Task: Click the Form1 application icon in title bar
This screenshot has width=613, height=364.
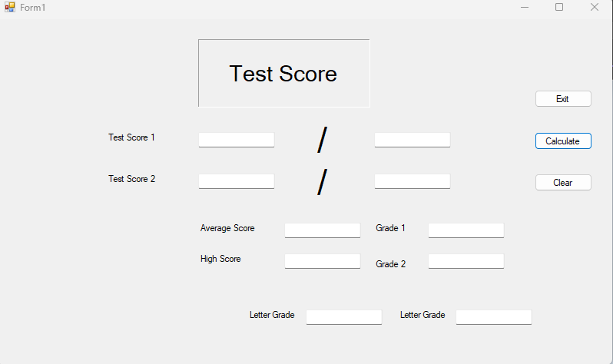Action: (9, 7)
